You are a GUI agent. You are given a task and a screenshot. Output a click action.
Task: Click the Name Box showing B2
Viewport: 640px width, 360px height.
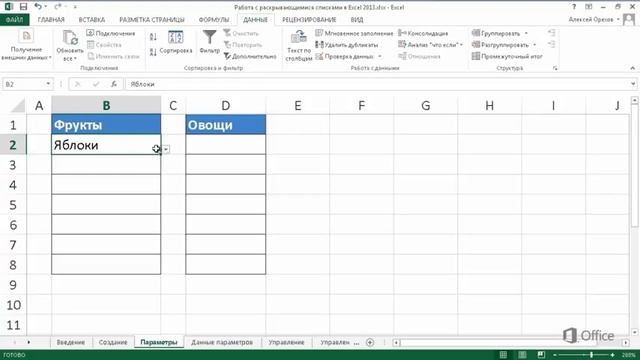pos(24,84)
